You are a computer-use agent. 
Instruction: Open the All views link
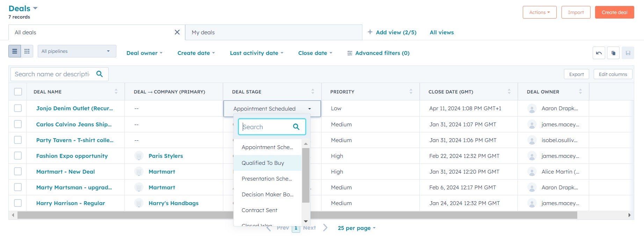point(442,32)
